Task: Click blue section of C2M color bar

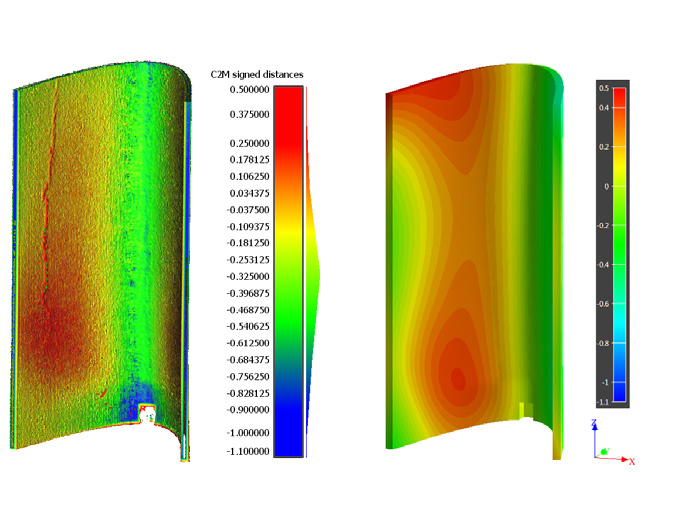Action: click(x=288, y=430)
